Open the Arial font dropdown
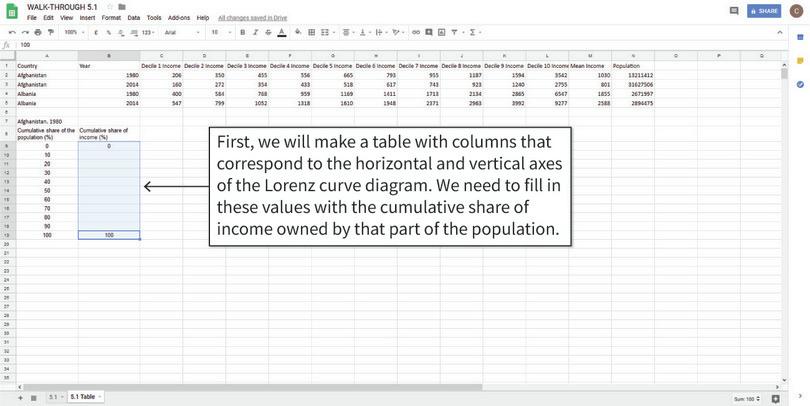This screenshot has width=810, height=406. tap(182, 32)
